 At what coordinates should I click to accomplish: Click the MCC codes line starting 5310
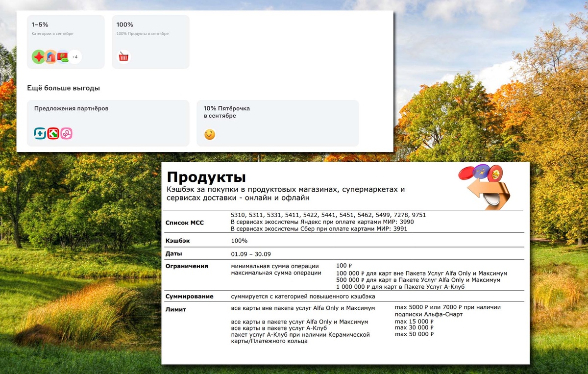[x=328, y=215]
